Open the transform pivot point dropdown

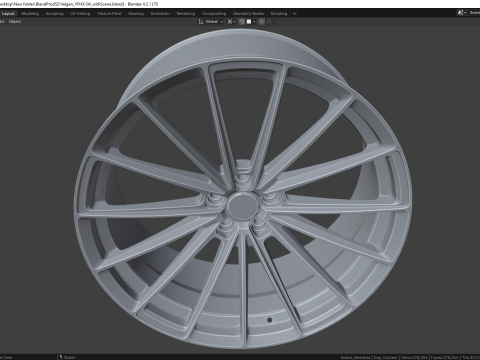tap(231, 22)
